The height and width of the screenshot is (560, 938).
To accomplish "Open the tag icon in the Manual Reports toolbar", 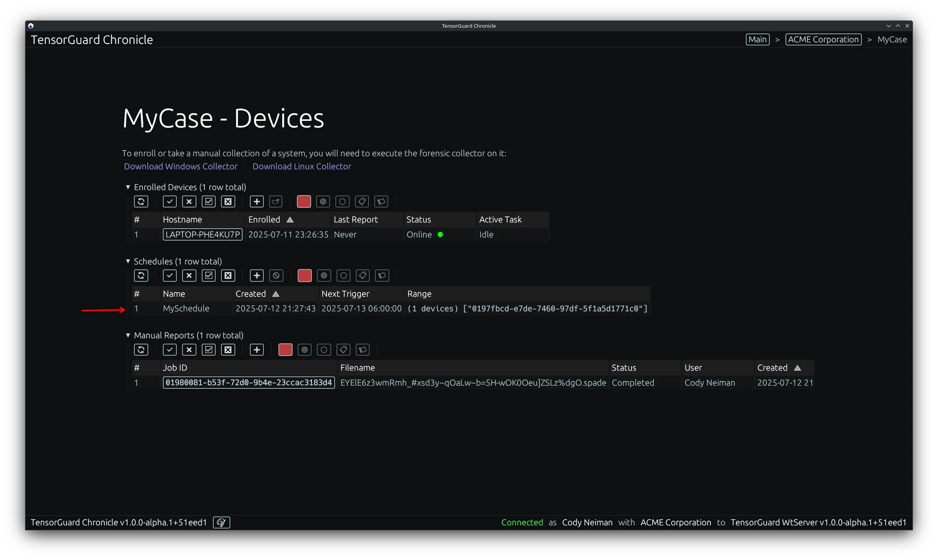I will [343, 349].
